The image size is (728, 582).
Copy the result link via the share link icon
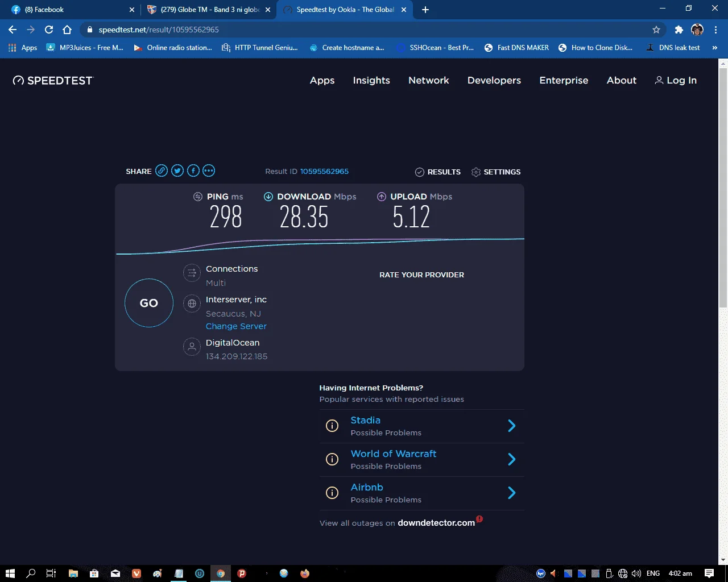(162, 171)
